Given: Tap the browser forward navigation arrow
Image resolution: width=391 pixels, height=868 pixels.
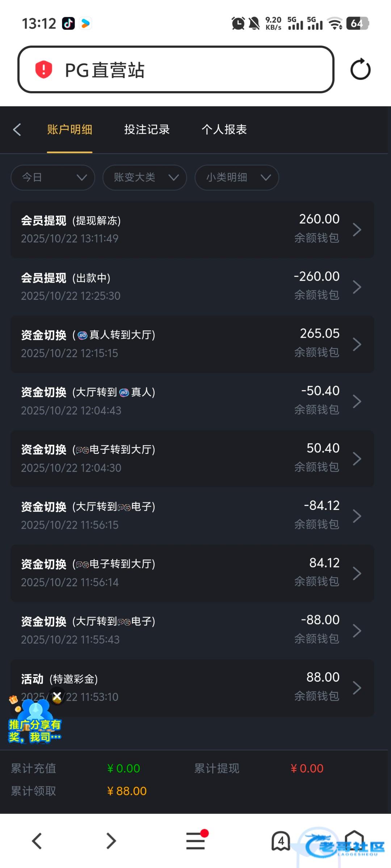Looking at the screenshot, I should [x=111, y=841].
